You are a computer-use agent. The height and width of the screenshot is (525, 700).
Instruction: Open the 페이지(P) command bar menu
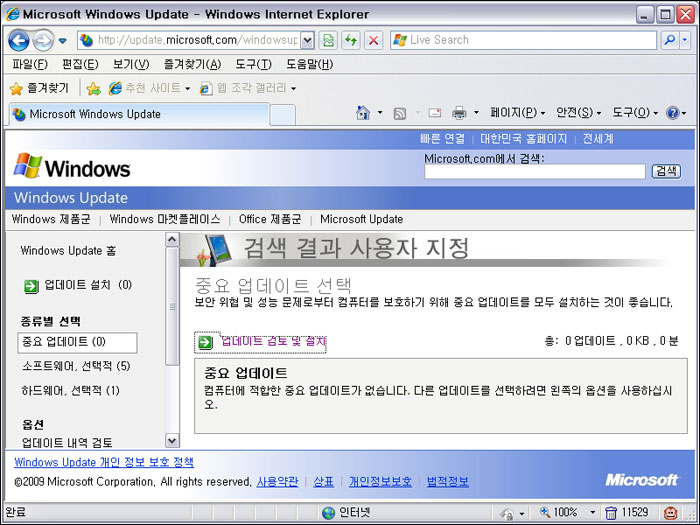(517, 112)
